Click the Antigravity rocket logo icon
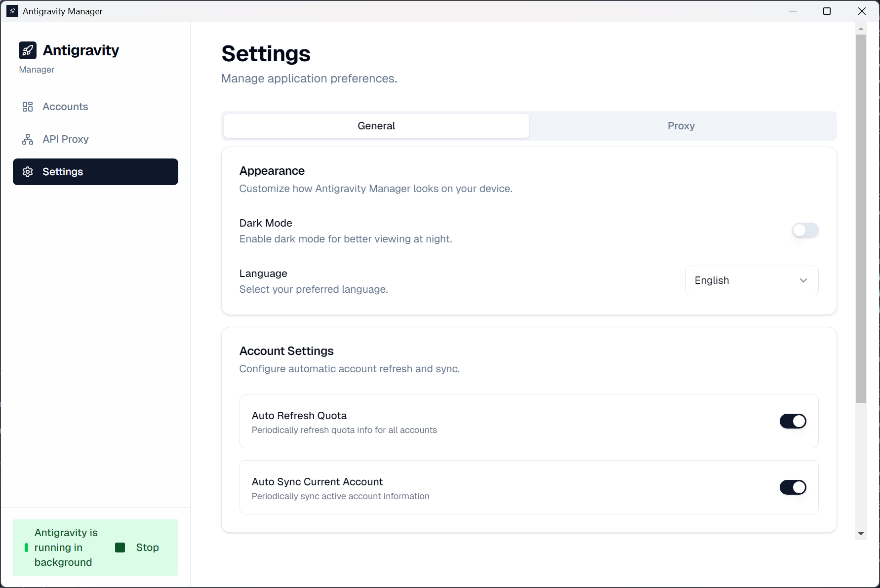Screen dimensions: 880x588 (28, 50)
